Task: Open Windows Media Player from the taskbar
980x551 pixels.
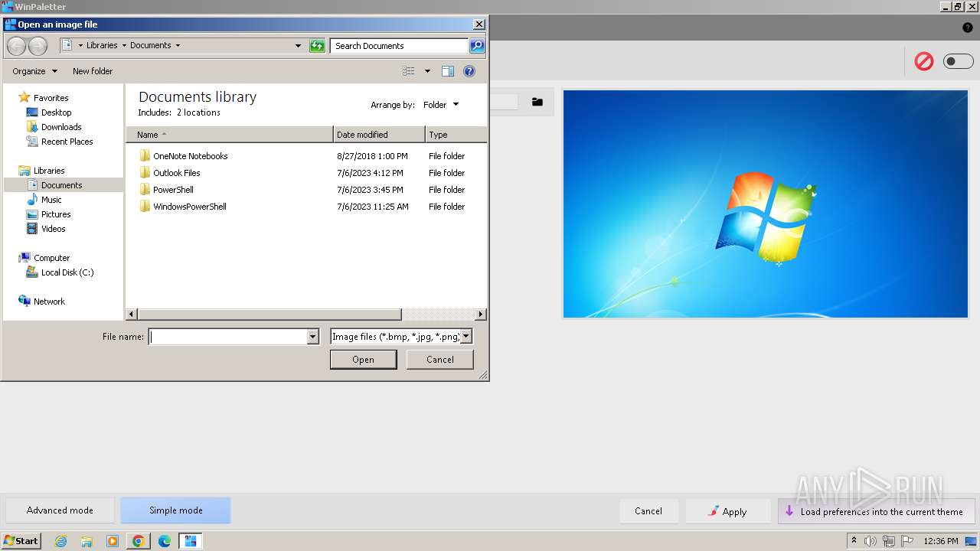Action: [113, 541]
